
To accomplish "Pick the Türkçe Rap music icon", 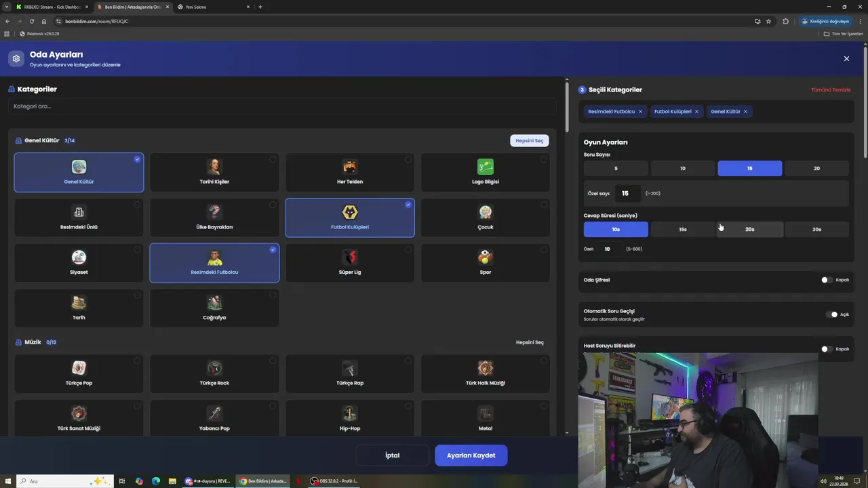I will click(350, 368).
